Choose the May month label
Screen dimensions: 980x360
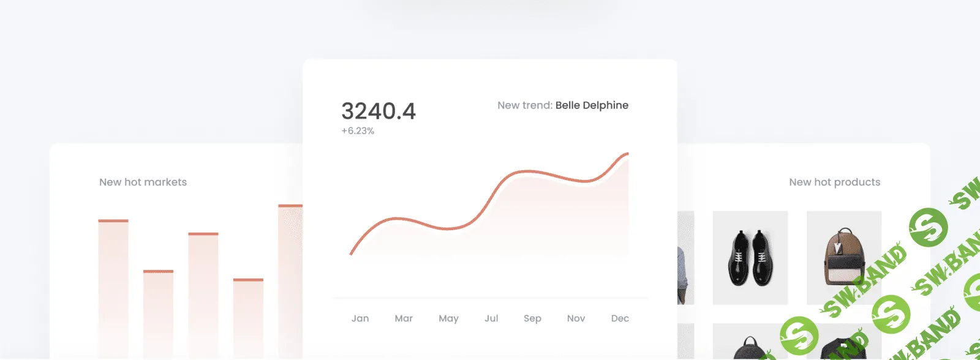pyautogui.click(x=448, y=318)
